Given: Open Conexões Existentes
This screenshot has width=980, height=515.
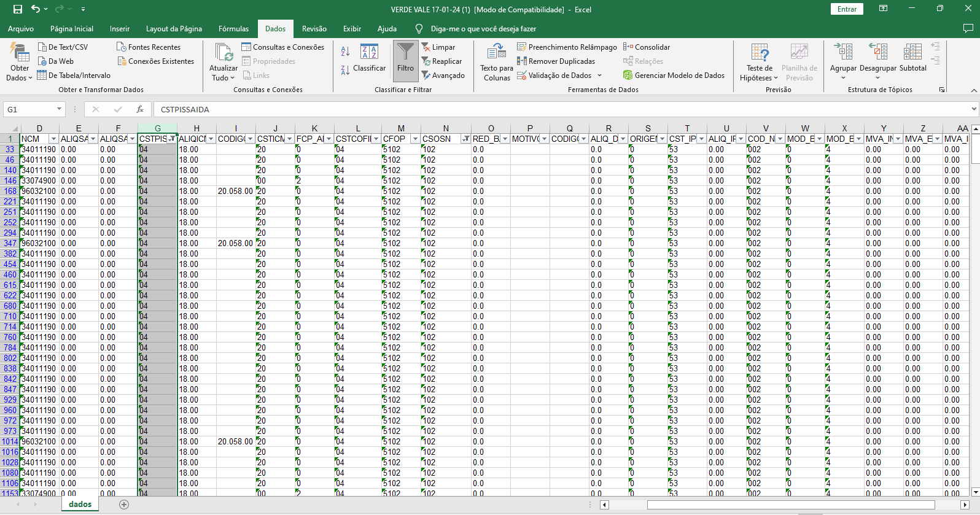Looking at the screenshot, I should pos(155,61).
